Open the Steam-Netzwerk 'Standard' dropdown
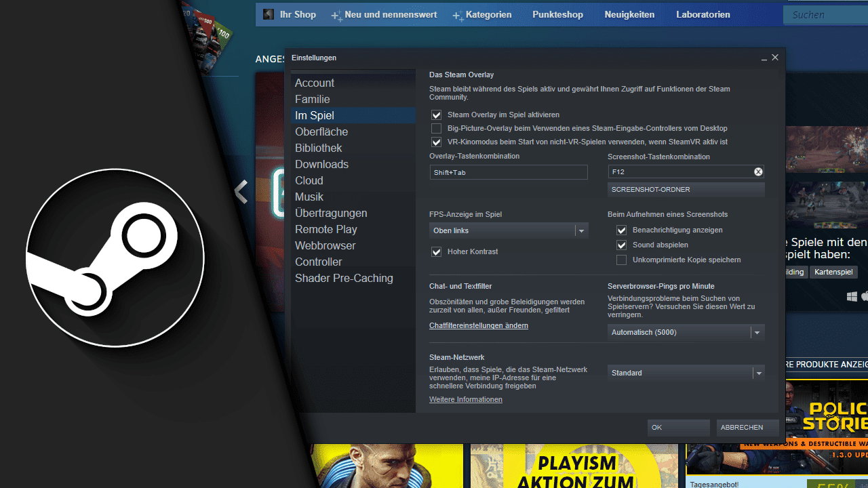868x488 pixels. point(686,373)
